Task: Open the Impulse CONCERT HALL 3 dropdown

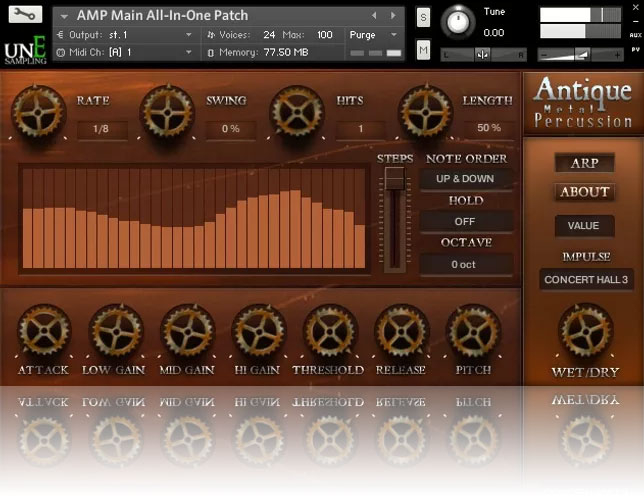Action: click(586, 280)
